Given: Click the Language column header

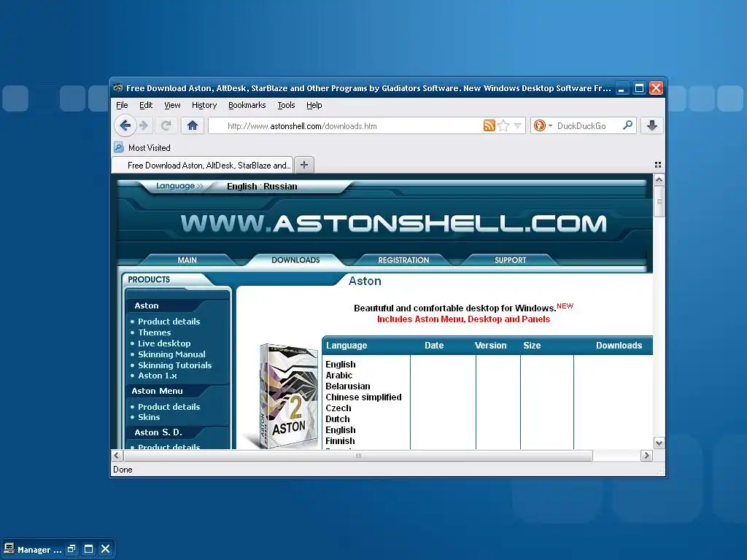Looking at the screenshot, I should (x=347, y=345).
